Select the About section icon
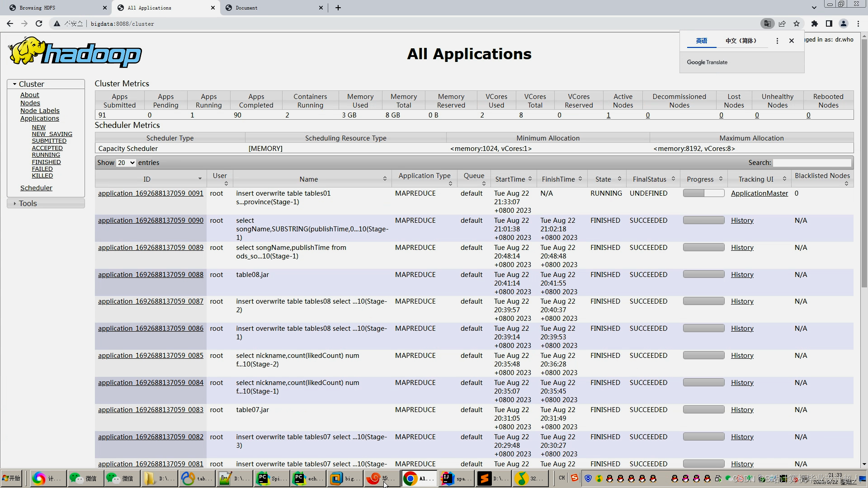Screen dimensions: 868x488 pyautogui.click(x=29, y=95)
